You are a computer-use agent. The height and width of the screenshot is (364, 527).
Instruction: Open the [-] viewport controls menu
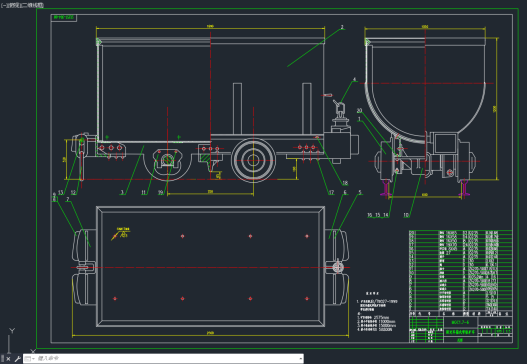[x=4, y=5]
